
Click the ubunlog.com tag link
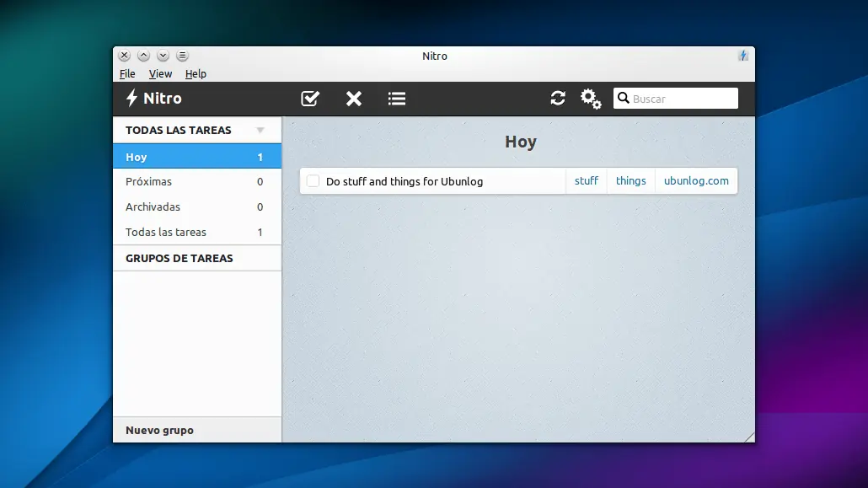[x=696, y=181]
